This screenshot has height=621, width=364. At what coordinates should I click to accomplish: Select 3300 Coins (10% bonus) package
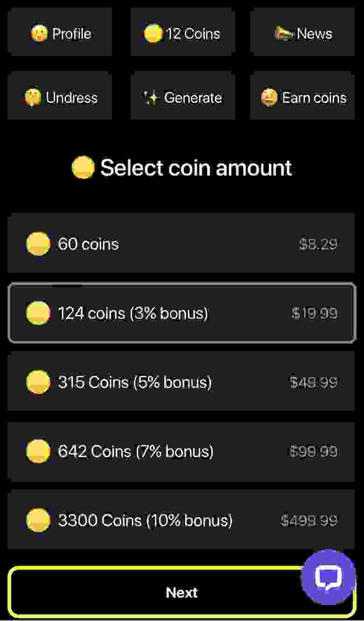coord(181,520)
